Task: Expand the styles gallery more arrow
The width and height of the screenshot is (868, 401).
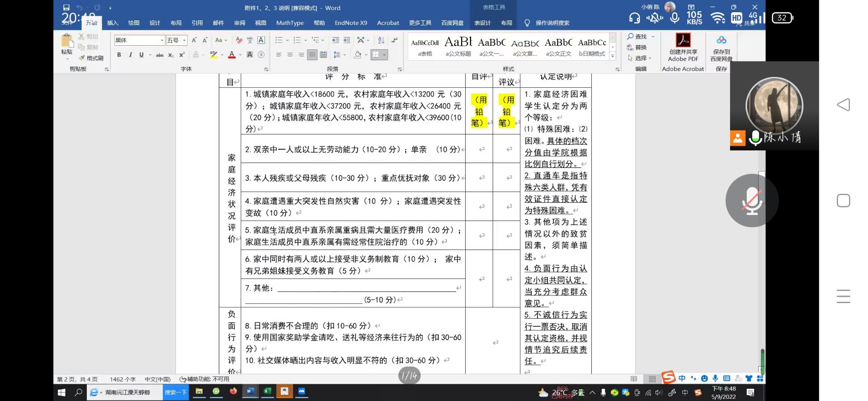Action: click(613, 56)
